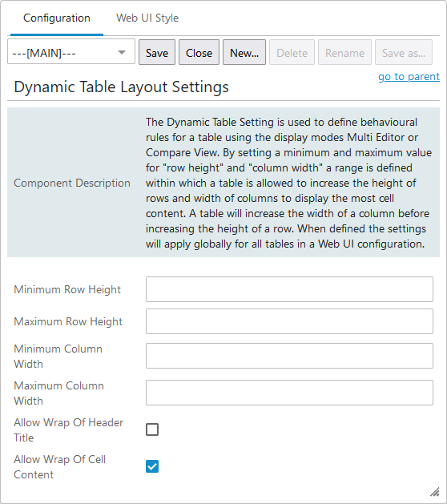Open the ---[MAIN]--- dropdown arrow
This screenshot has width=447, height=504.
click(122, 52)
